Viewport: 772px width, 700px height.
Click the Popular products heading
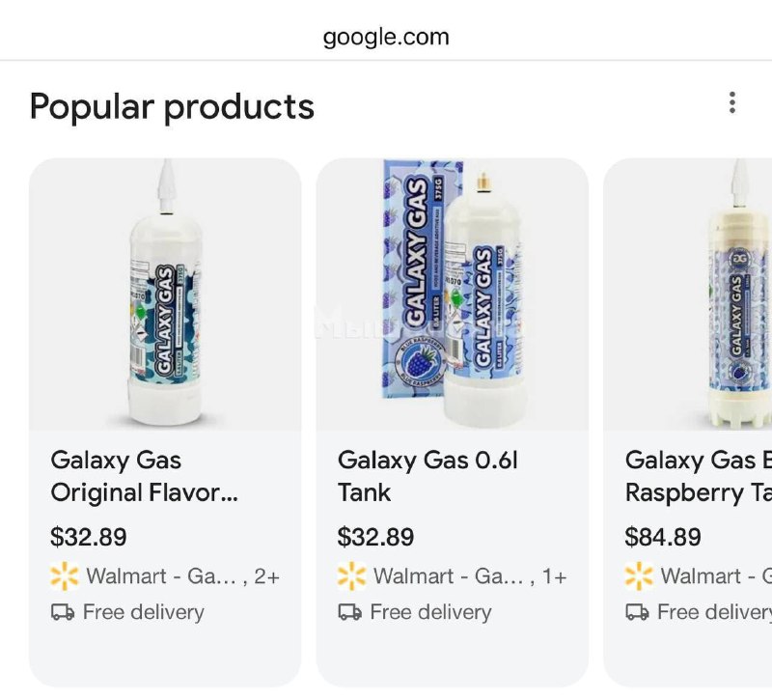172,106
